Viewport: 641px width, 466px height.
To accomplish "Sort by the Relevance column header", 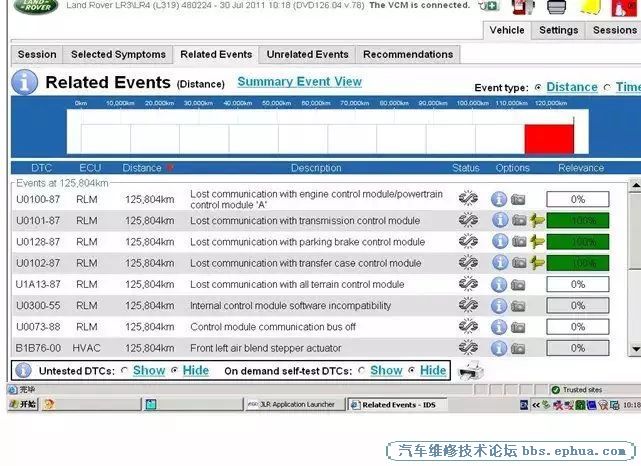I will coord(581,168).
